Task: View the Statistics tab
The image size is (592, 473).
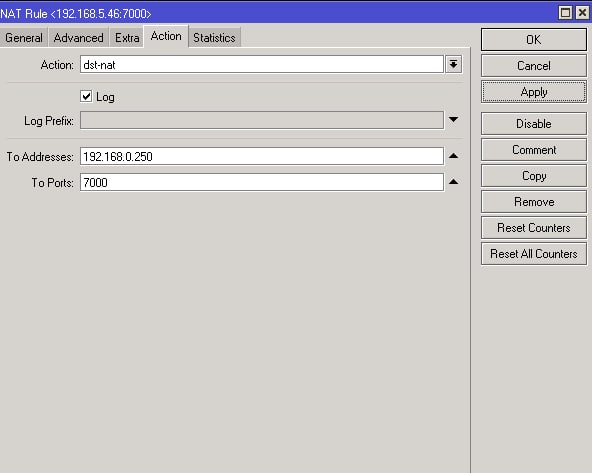Action: point(214,38)
